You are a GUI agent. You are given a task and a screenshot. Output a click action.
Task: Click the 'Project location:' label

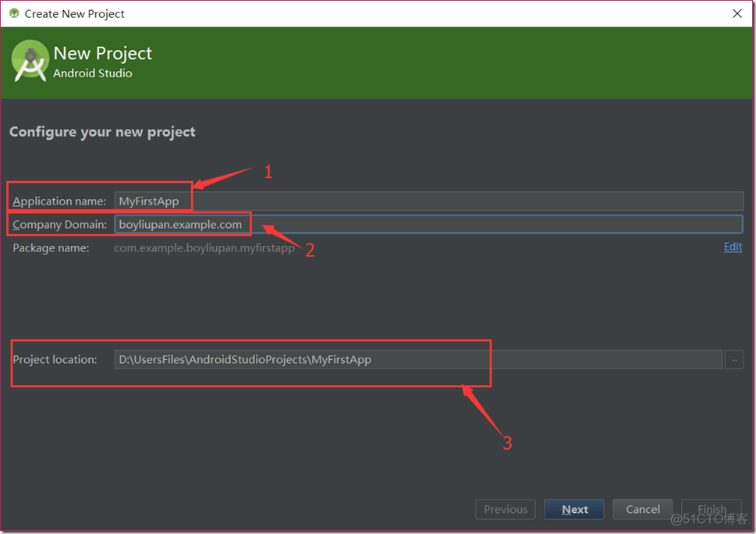(55, 359)
